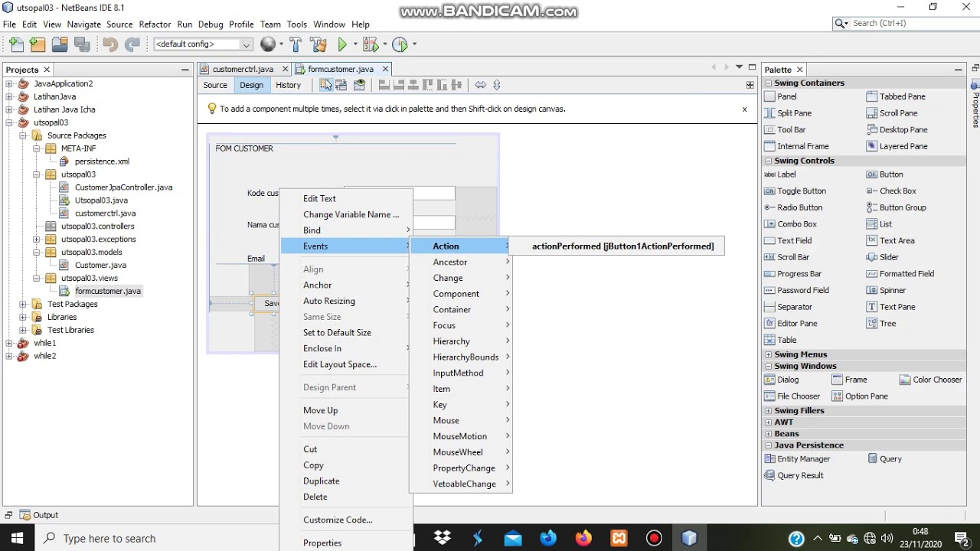Click the Build Project hammer icon
This screenshot has height=551, width=980.
296,44
